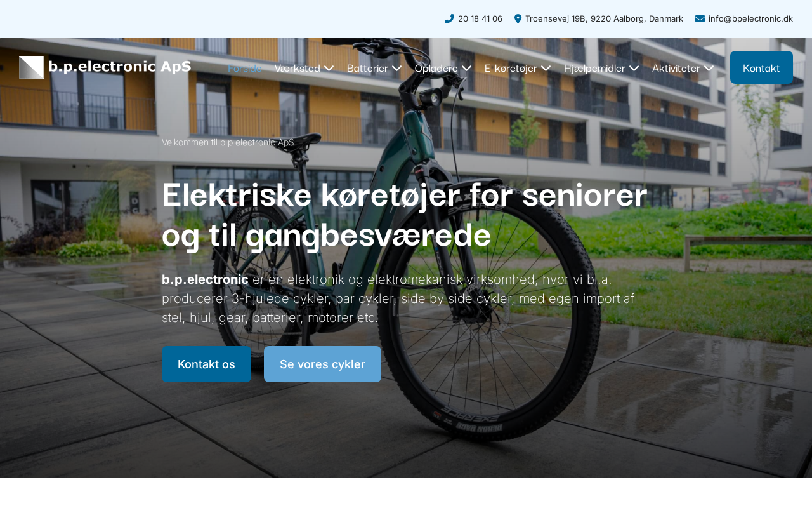Image resolution: width=812 pixels, height=508 pixels.
Task: Expand the E-køretøjer chevron
Action: pos(546,68)
